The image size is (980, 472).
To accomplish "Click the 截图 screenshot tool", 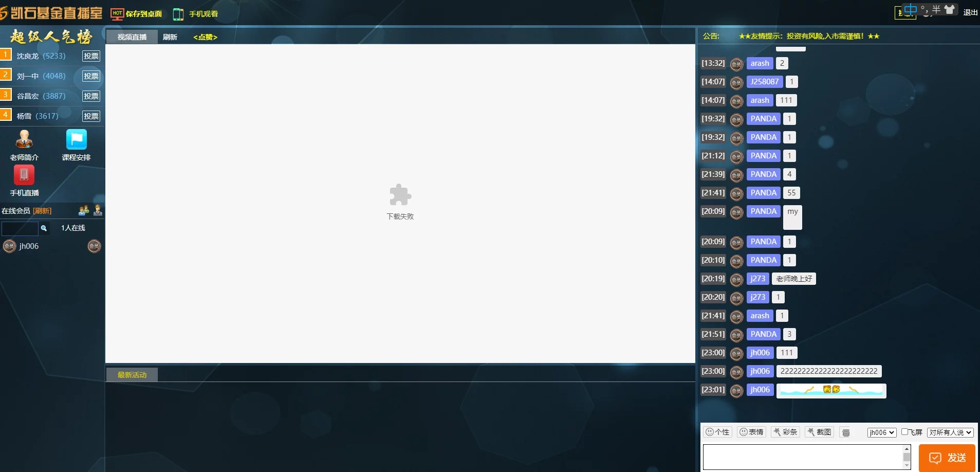I will coord(819,432).
